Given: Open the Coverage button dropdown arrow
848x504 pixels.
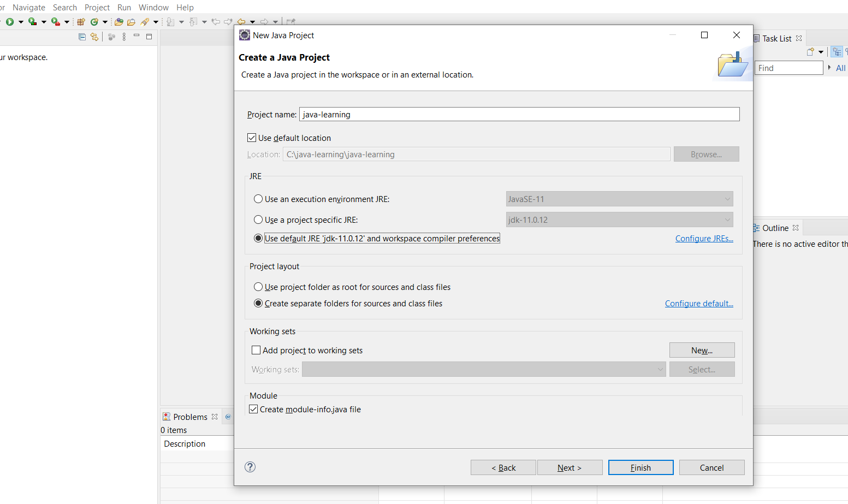Looking at the screenshot, I should coord(44,22).
